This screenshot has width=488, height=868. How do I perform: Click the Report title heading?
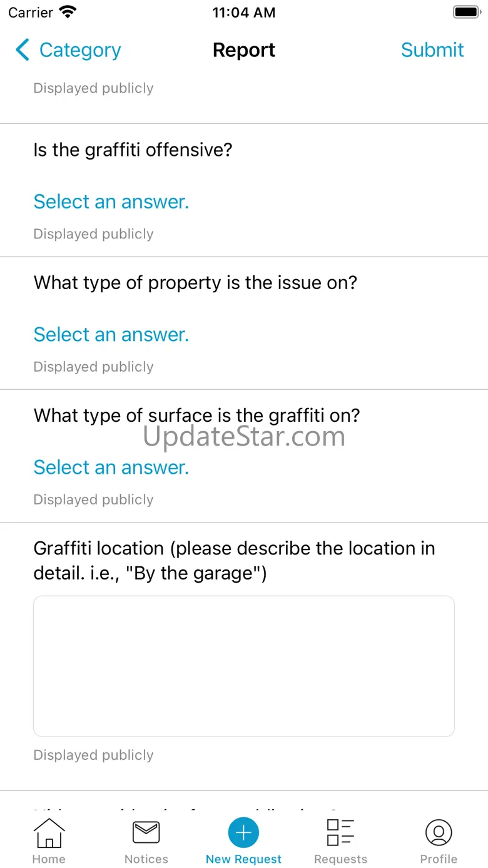point(244,50)
